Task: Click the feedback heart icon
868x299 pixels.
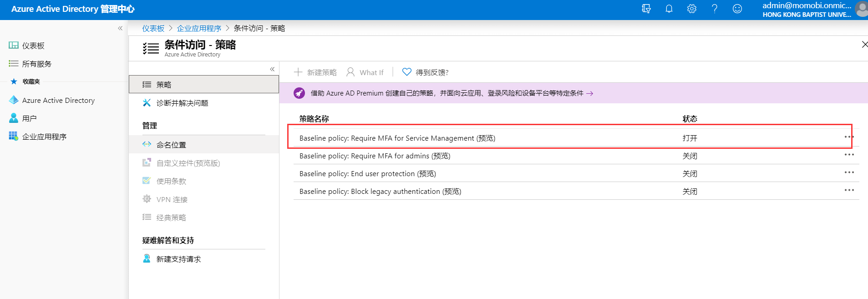Action: coord(406,72)
